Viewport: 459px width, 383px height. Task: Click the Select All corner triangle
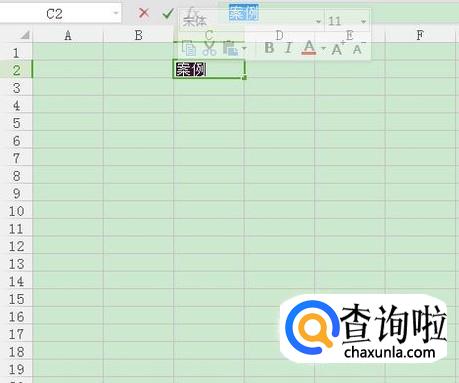[25, 35]
